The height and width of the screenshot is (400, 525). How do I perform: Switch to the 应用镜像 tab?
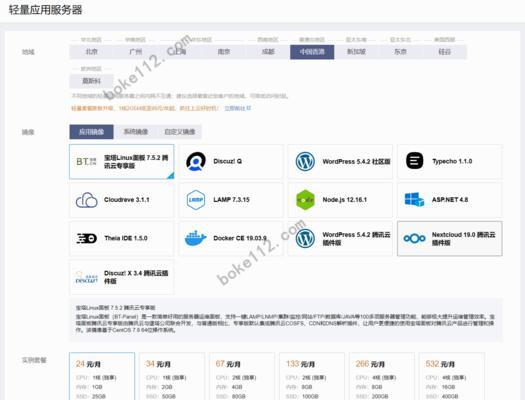point(91,132)
